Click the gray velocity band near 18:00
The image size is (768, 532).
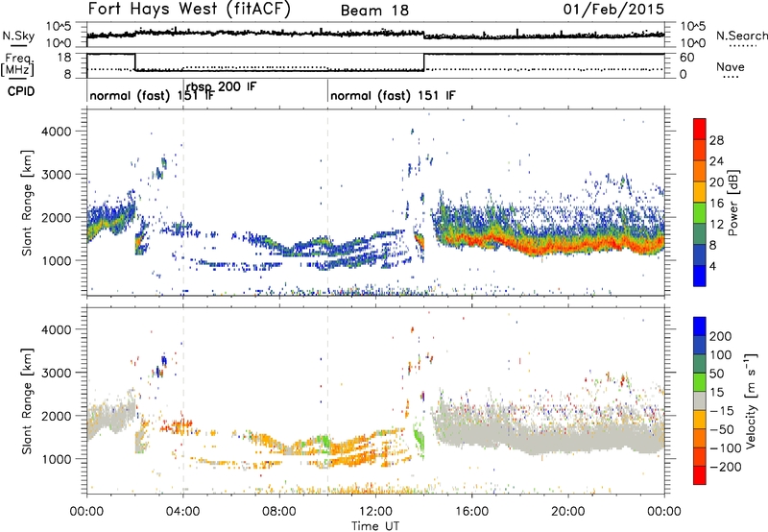(x=520, y=439)
